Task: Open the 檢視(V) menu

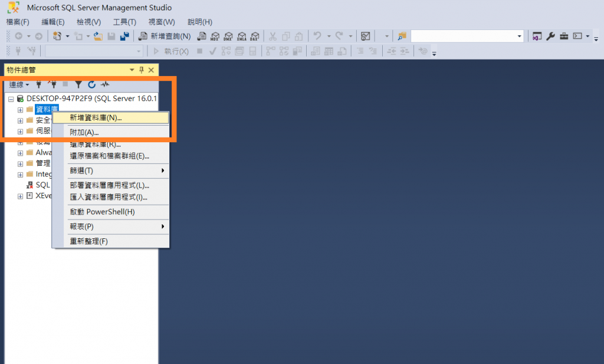Action: [89, 22]
